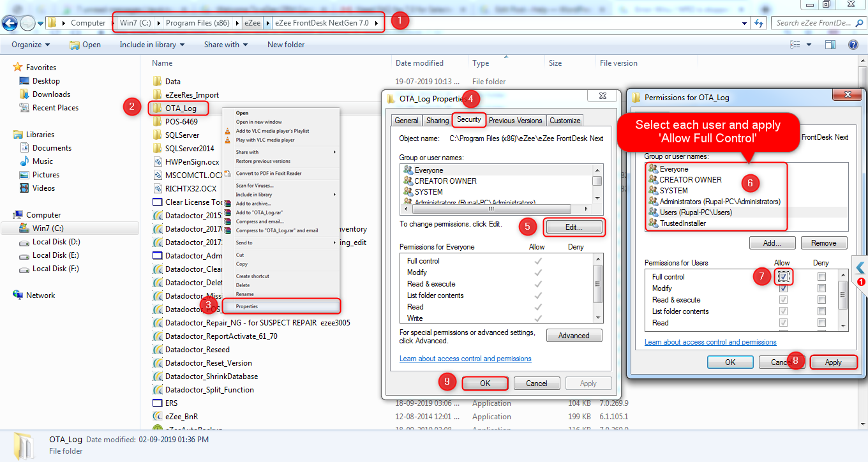The height and width of the screenshot is (462, 868).
Task: Select the POS-6469 folder
Action: click(x=181, y=122)
